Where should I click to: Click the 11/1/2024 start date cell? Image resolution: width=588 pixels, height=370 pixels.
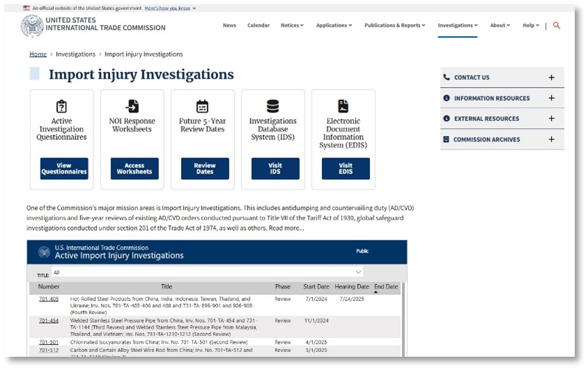[x=316, y=321]
